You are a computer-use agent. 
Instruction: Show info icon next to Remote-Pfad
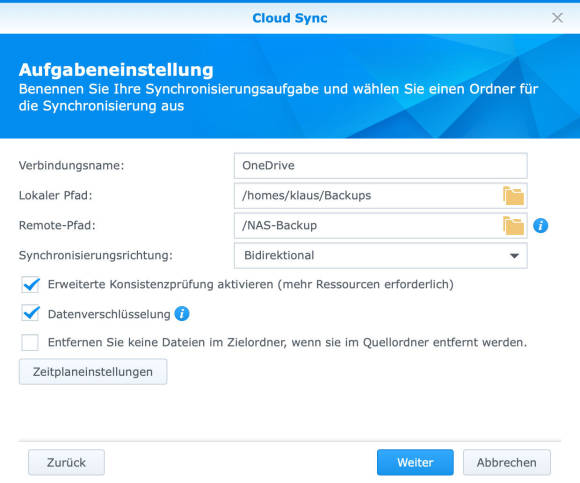(540, 226)
